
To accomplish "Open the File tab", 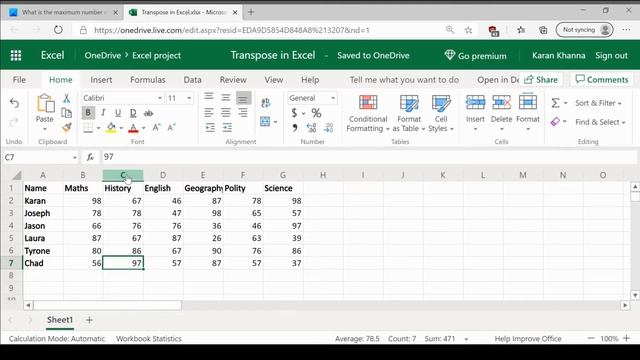I will (x=19, y=80).
